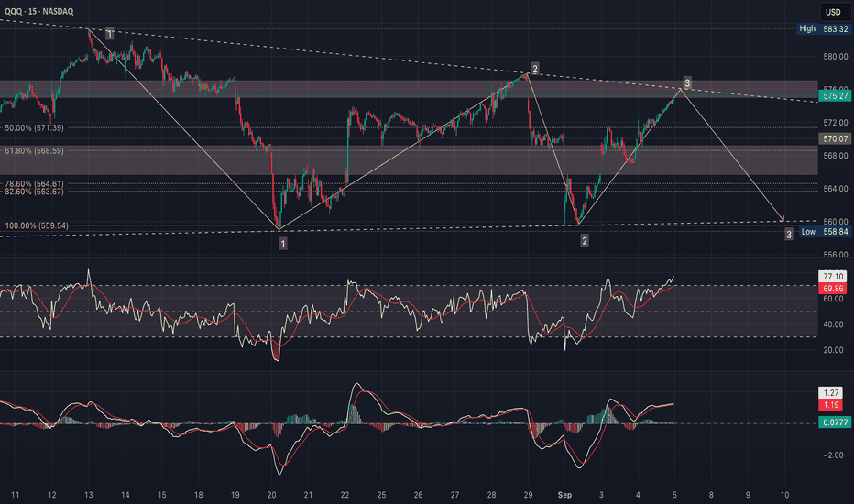Click wave label 3 beside the Low price tag
Viewport: 854px width, 504px height.
click(789, 235)
